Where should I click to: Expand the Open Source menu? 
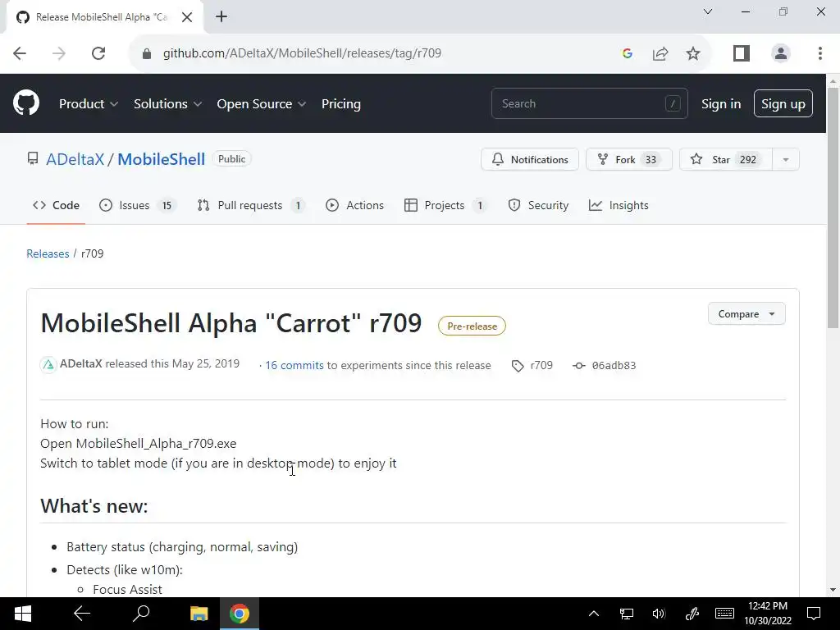262,103
